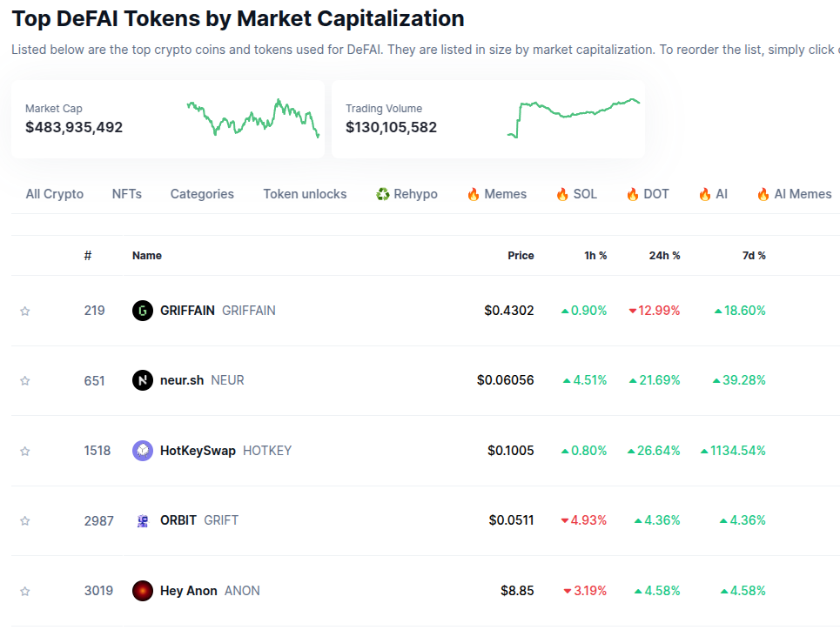
Task: Select the AI Memes filter tab
Action: point(794,194)
